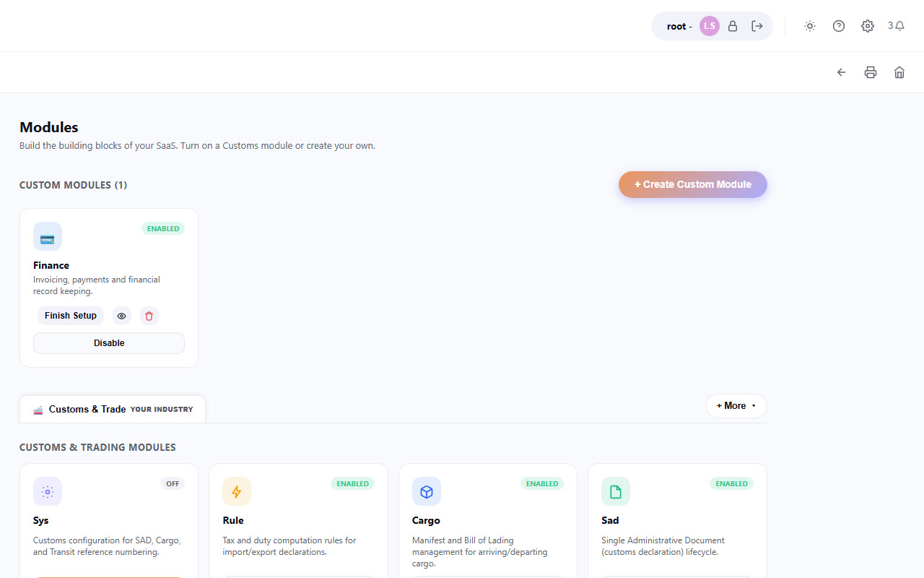Click the ENABLED badge on Cargo card
The image size is (924, 578).
click(542, 483)
